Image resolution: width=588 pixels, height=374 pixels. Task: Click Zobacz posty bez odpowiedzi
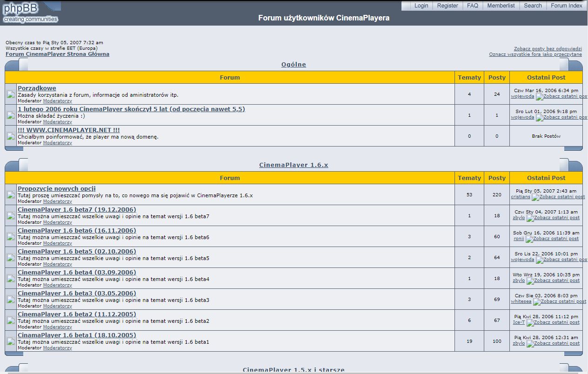[x=548, y=49]
